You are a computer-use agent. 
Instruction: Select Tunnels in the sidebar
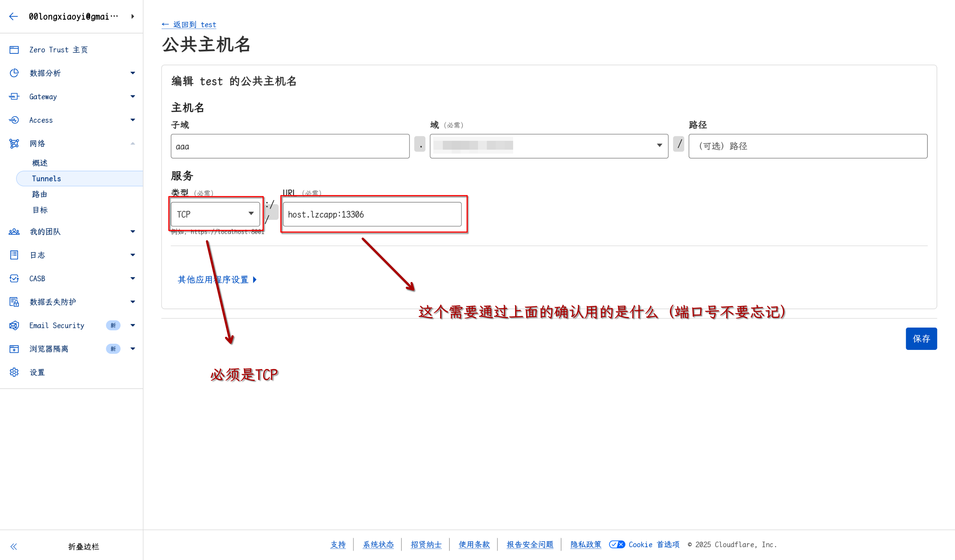80,178
